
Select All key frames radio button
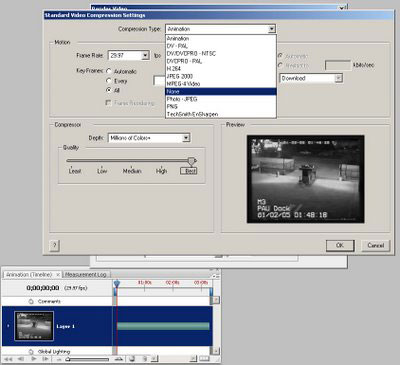[109, 90]
